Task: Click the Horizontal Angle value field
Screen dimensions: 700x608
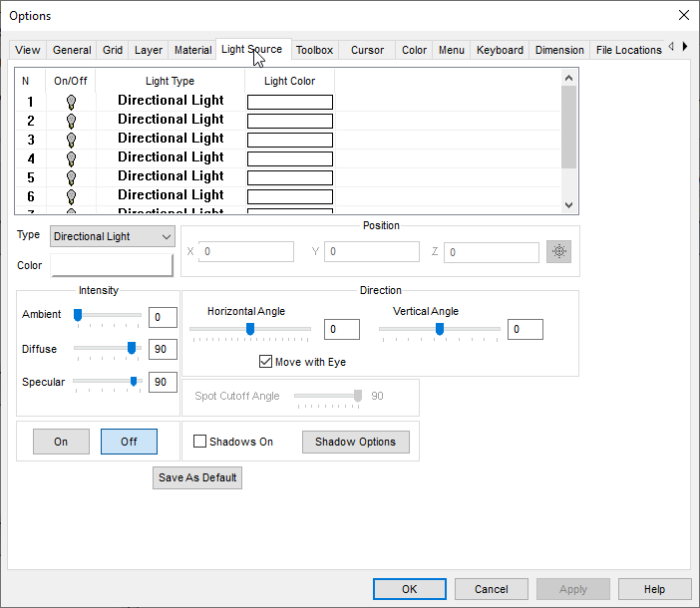Action: point(342,330)
